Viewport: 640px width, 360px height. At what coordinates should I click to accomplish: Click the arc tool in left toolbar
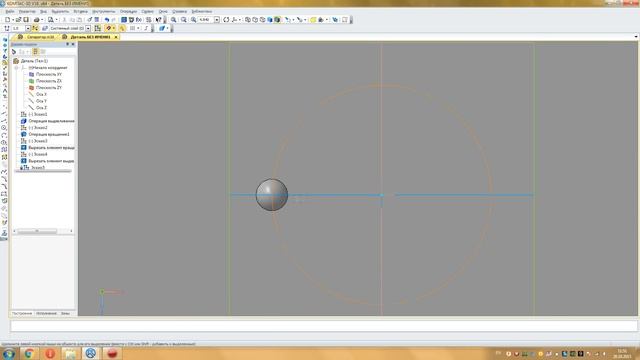(4, 135)
